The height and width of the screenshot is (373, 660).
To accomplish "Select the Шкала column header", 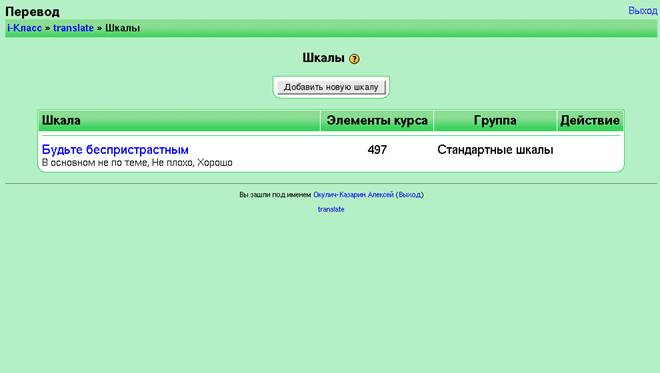I will tap(180, 121).
